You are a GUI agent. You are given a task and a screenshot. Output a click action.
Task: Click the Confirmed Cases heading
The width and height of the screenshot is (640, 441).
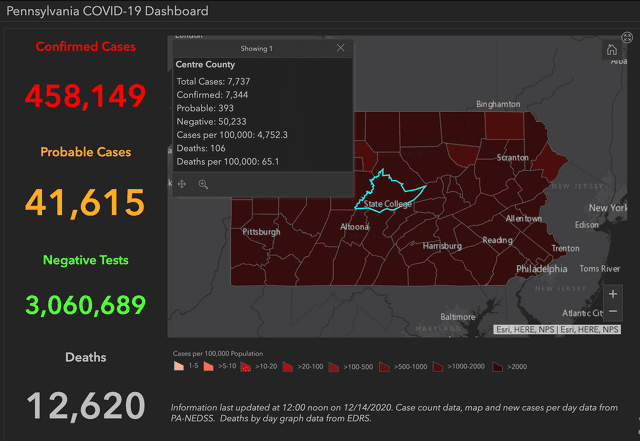click(x=85, y=47)
